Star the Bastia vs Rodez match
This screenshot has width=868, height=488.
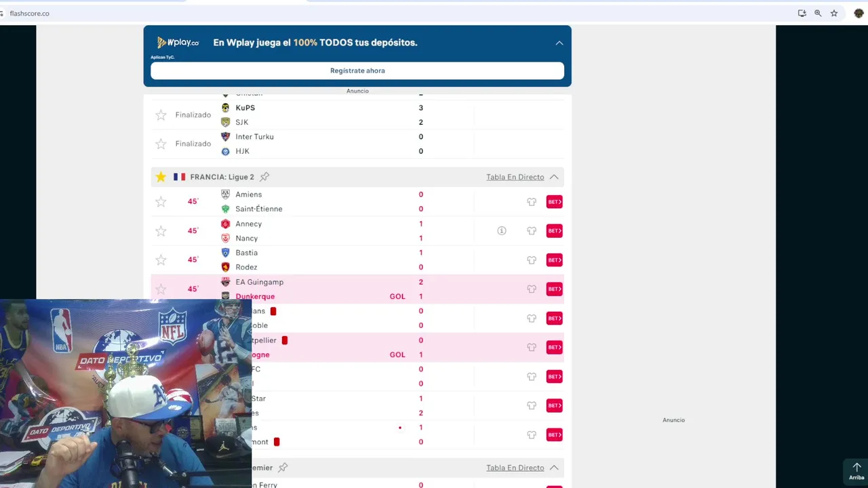161,260
